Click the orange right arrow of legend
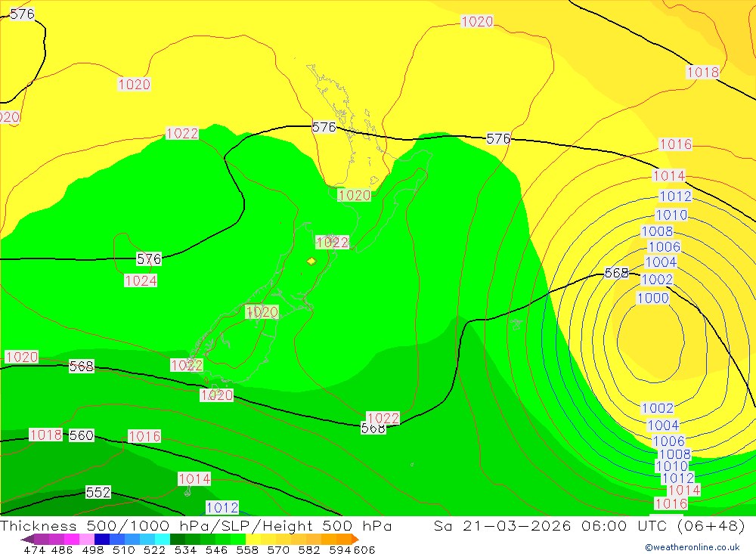Image resolution: width=756 pixels, height=554 pixels. [355, 539]
